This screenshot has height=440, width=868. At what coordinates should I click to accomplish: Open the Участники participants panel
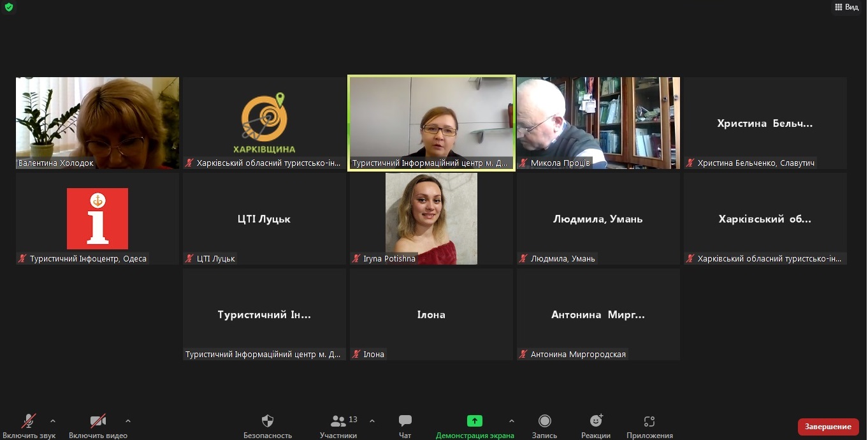(x=338, y=425)
